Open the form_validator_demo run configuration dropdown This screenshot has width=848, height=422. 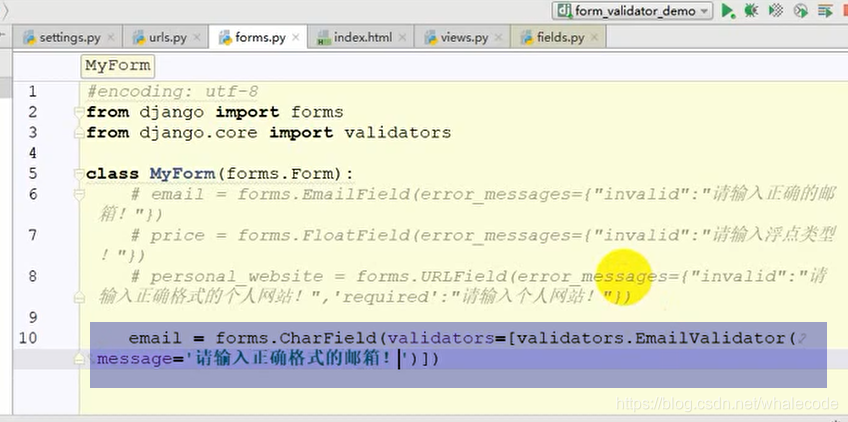632,11
